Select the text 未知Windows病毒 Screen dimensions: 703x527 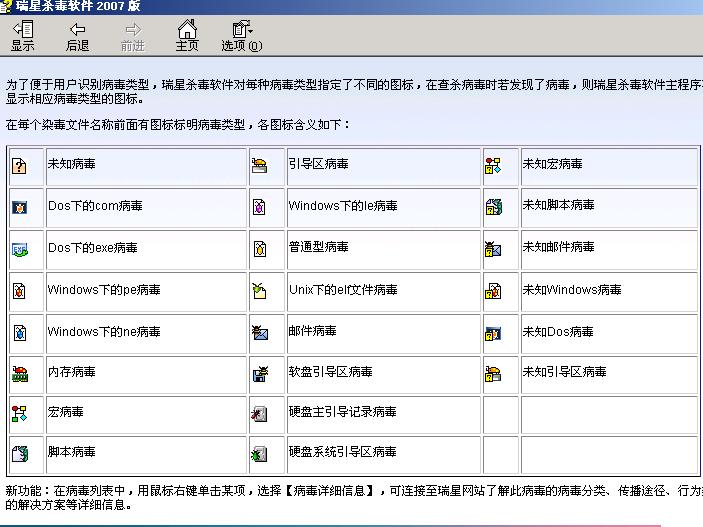[x=572, y=289]
